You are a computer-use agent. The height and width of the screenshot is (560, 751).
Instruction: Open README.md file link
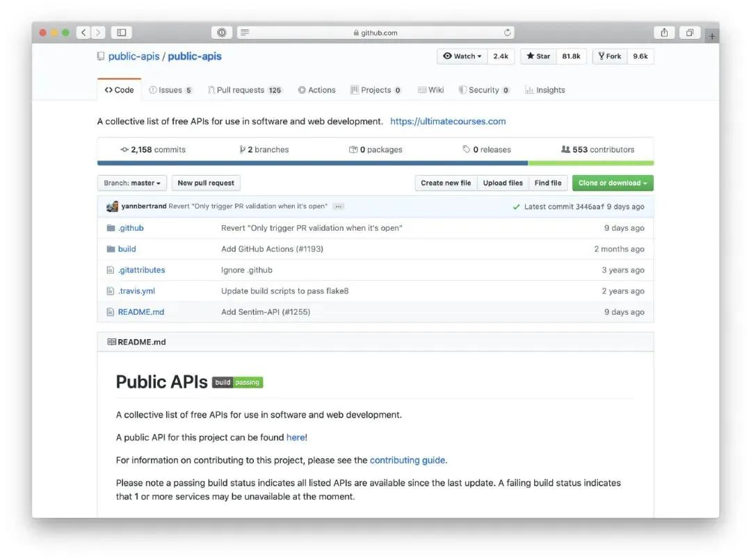click(140, 312)
